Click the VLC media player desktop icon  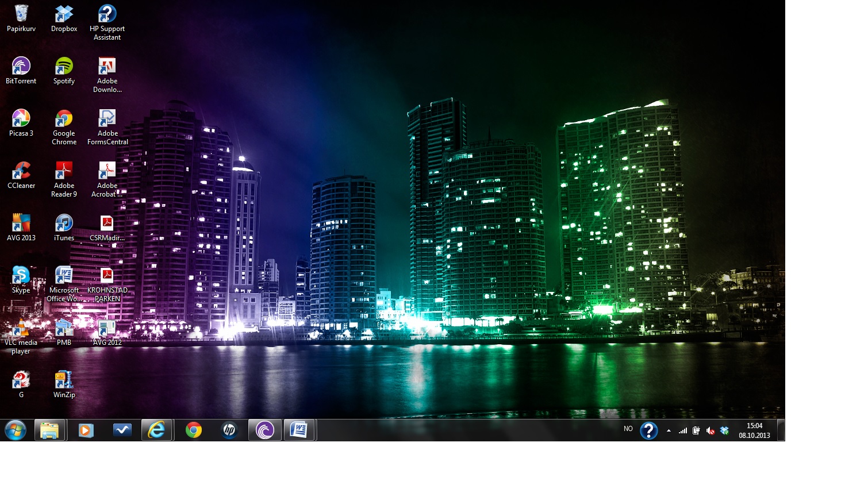pos(21,336)
